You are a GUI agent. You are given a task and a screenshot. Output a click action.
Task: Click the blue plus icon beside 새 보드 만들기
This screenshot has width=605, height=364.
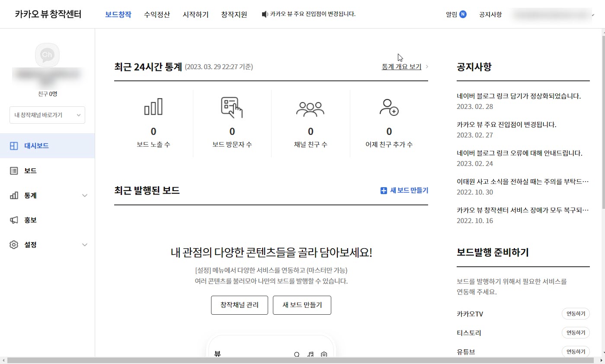pos(384,191)
